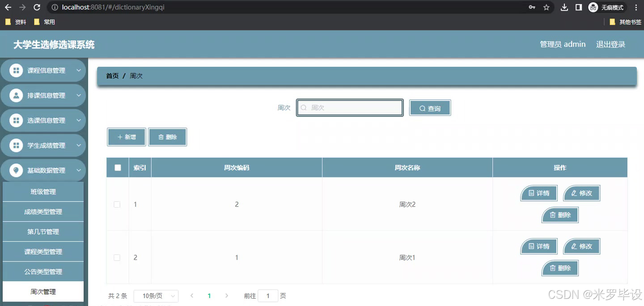Click the 周次名称 column header
Screen dimensions: 644x306
[x=407, y=168]
